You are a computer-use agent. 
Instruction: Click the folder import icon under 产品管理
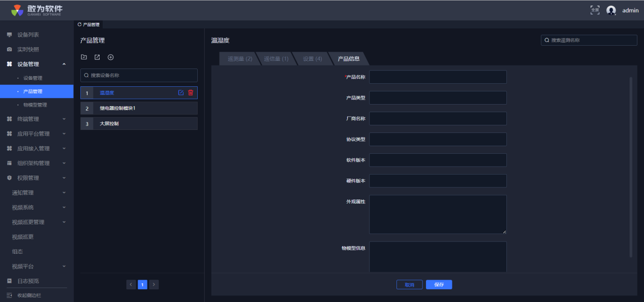pos(84,57)
